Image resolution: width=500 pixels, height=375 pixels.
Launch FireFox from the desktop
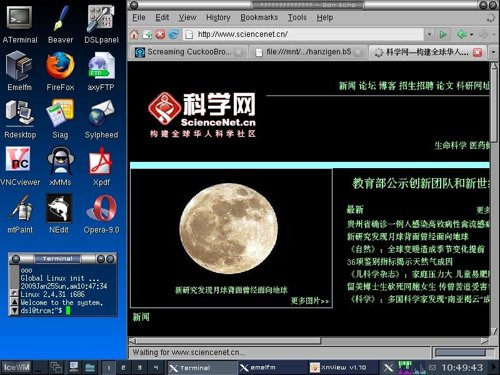pyautogui.click(x=60, y=72)
